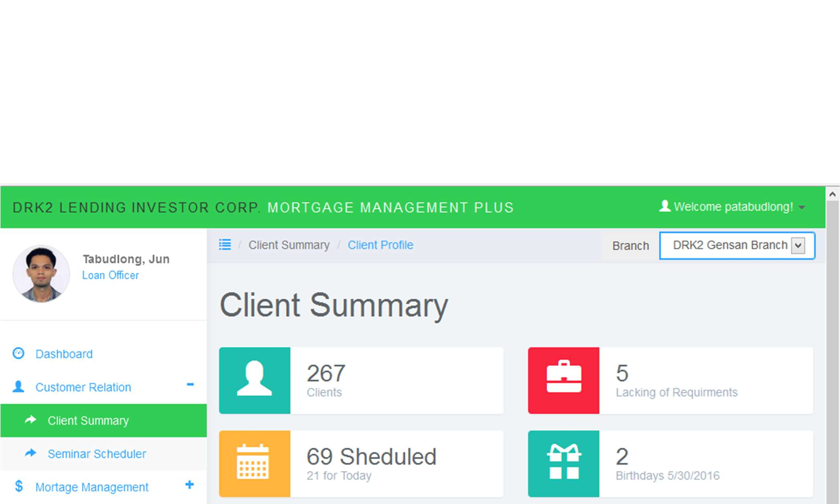Click the orange calendar tile icon
Image resolution: width=840 pixels, height=504 pixels.
(255, 464)
